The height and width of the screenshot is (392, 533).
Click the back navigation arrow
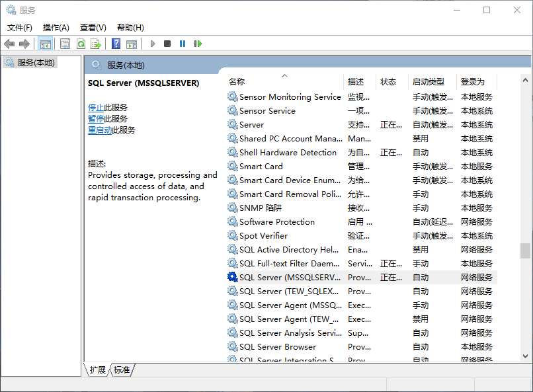(9, 44)
